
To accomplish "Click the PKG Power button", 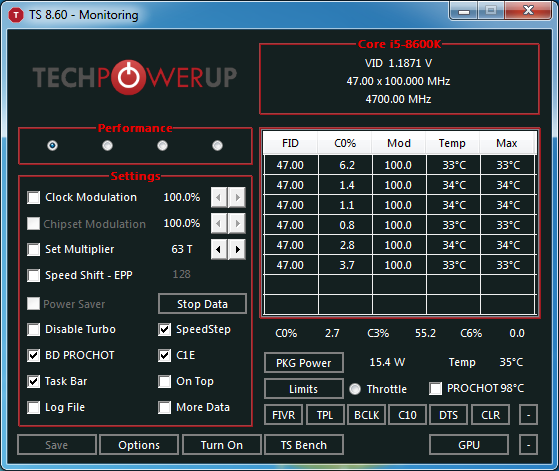I will point(304,363).
